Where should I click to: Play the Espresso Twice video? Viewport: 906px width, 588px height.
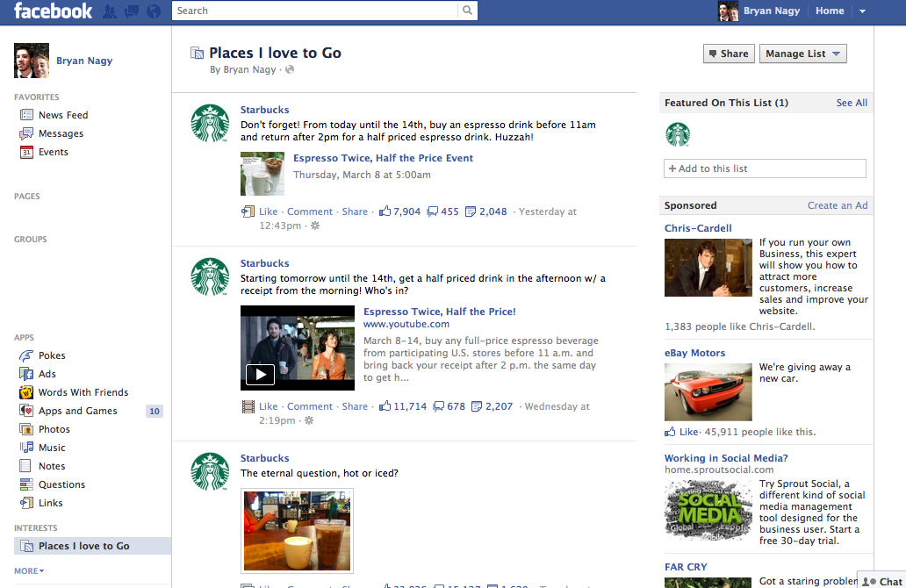tap(260, 375)
